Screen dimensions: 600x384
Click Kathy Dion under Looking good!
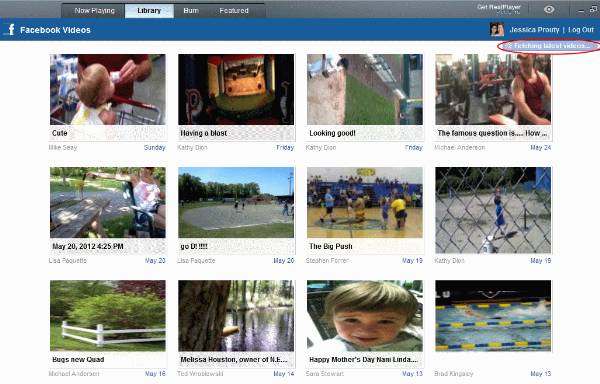[321, 148]
